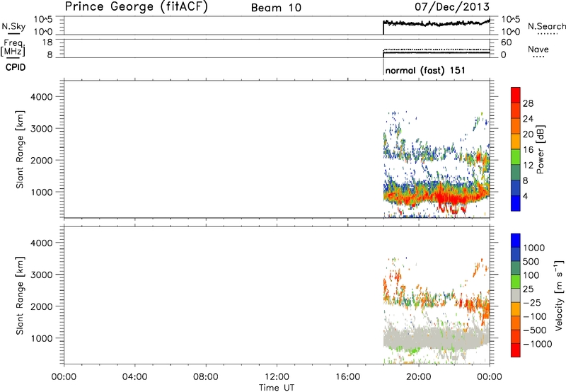Click the 'Power [dB]' colour bar title
The image size is (566, 392).
[x=541, y=149]
